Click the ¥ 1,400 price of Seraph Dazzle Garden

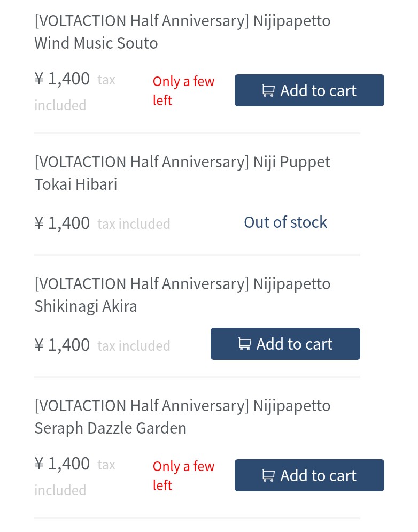62,464
